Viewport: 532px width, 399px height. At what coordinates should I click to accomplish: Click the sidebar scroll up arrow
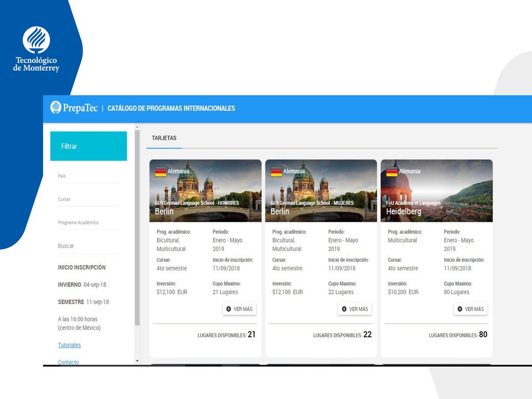click(x=137, y=127)
